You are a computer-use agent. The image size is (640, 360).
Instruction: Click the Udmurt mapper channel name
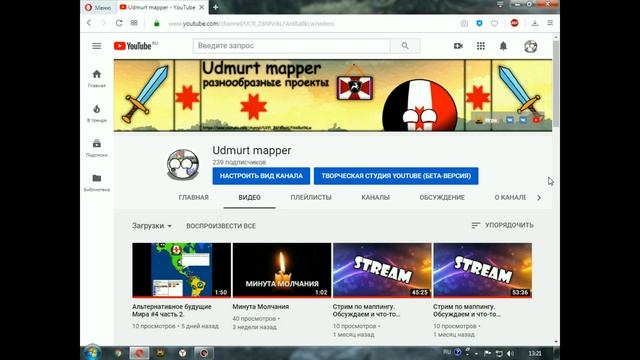point(252,150)
